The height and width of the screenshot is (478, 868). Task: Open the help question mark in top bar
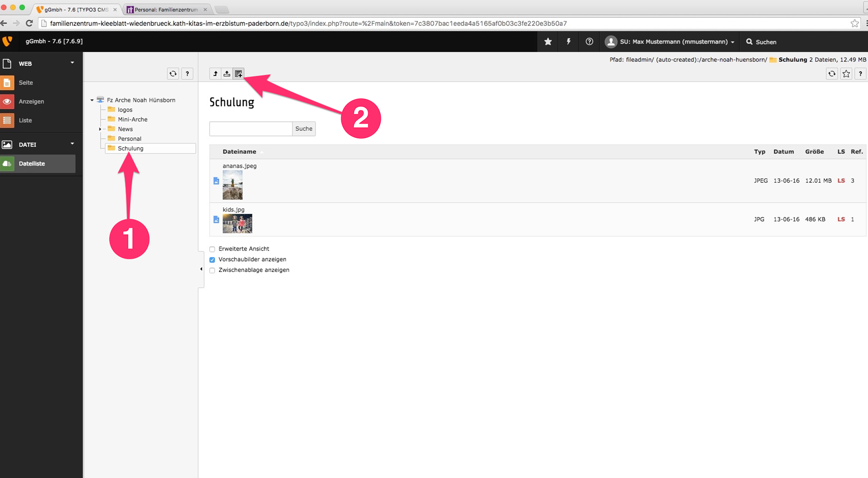pos(589,42)
